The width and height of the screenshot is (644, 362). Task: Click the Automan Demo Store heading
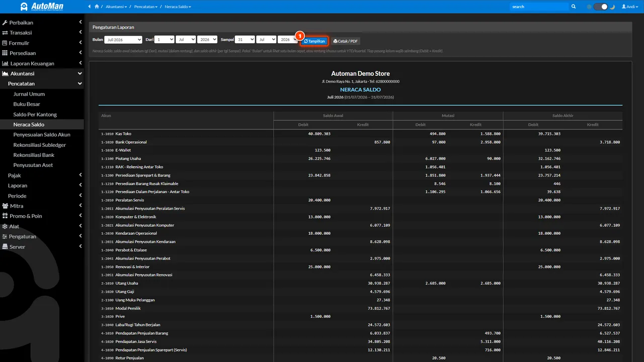(x=360, y=73)
